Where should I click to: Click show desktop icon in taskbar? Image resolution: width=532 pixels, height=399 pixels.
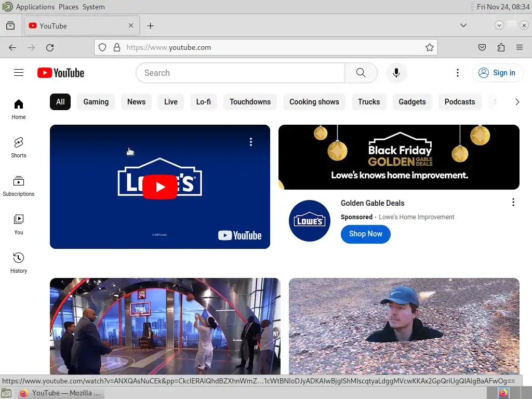6,393
